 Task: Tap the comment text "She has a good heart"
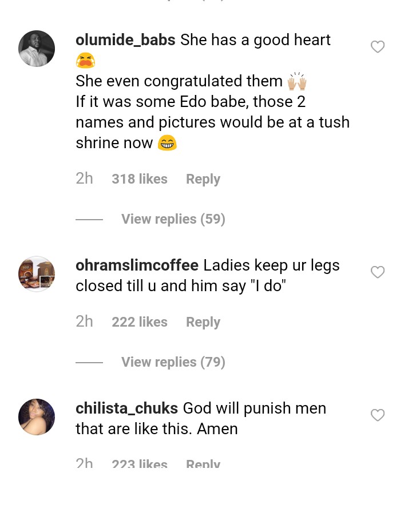[255, 40]
